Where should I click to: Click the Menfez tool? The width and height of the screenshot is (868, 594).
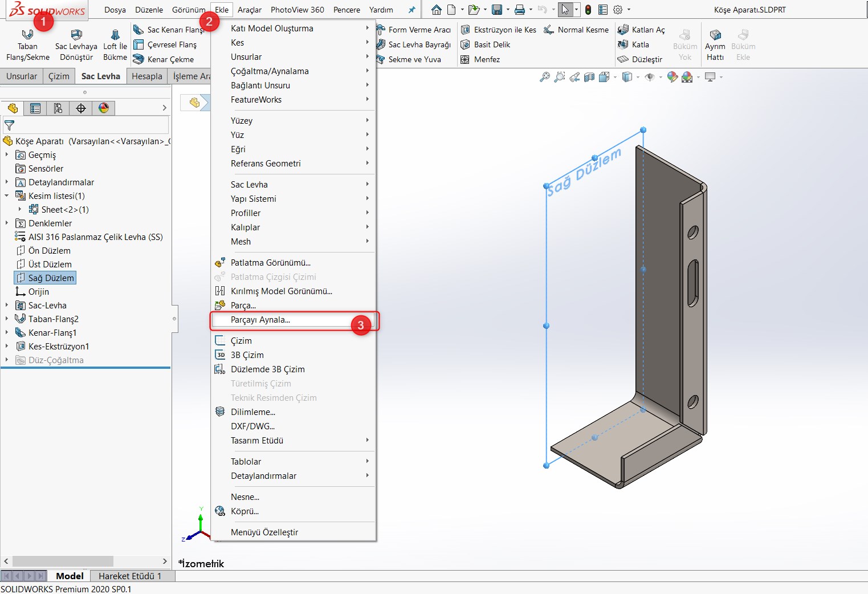[x=480, y=59]
